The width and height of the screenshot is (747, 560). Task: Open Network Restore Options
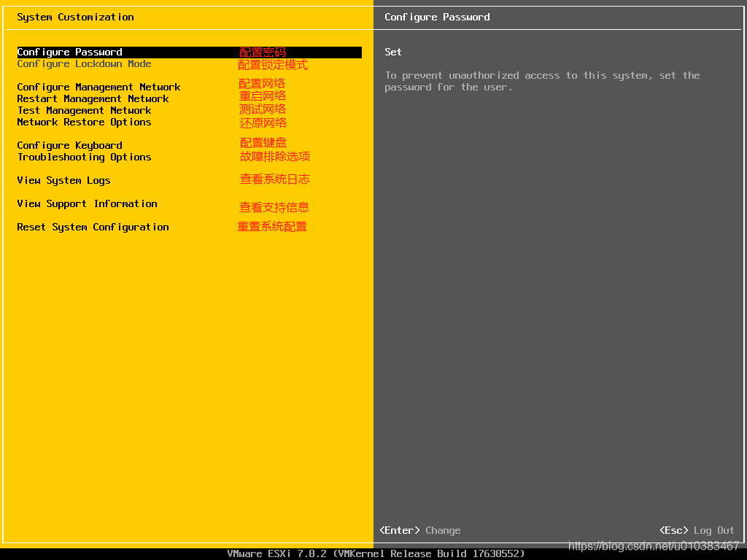(x=84, y=122)
